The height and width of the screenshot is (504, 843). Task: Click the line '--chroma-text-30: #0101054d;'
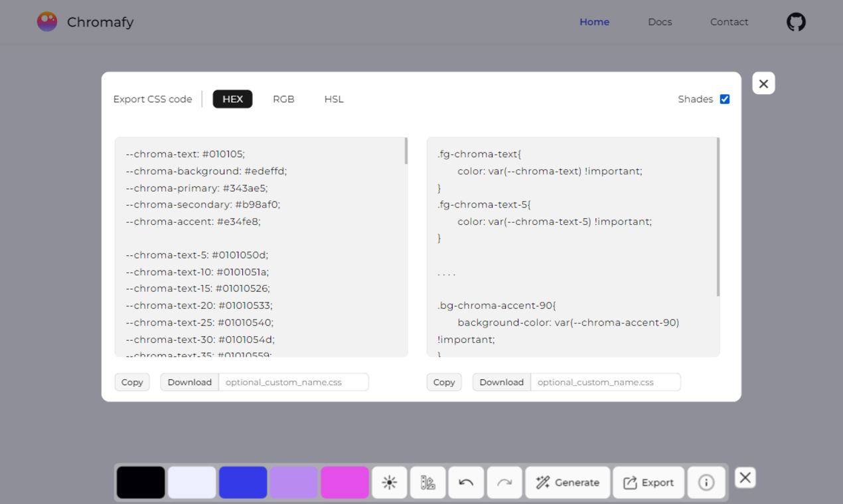(x=200, y=340)
